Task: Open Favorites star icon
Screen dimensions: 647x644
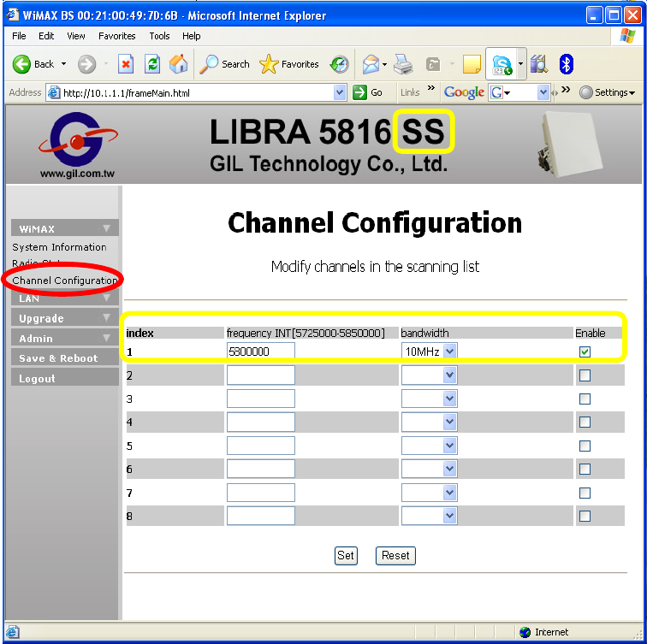Action: (269, 64)
